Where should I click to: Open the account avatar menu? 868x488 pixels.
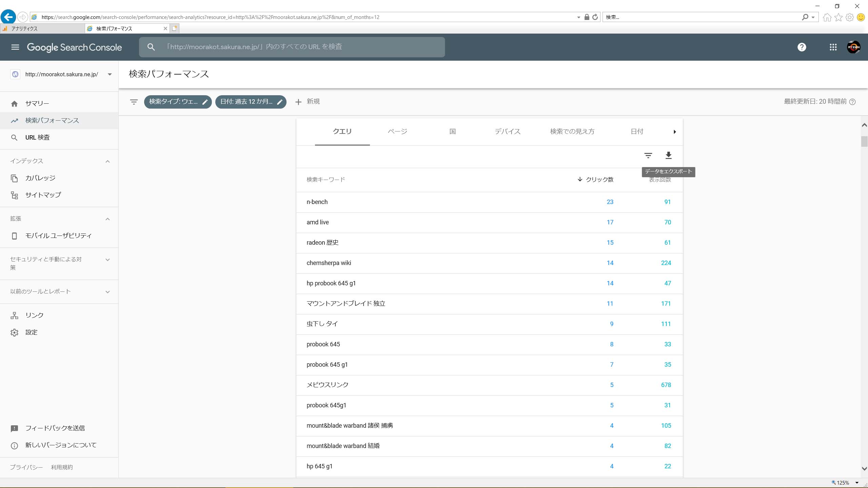[x=853, y=47]
